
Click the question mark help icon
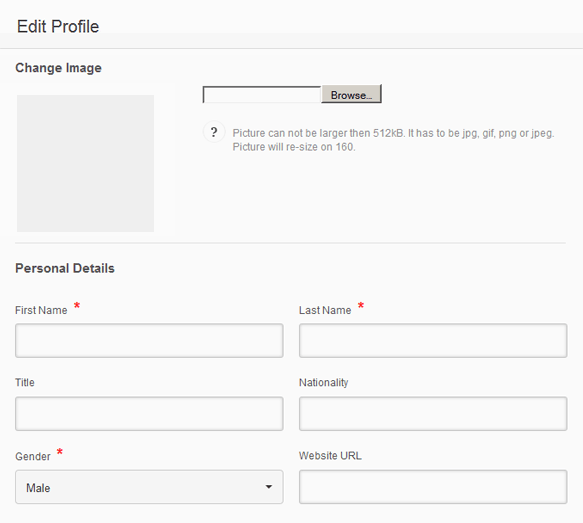click(214, 132)
